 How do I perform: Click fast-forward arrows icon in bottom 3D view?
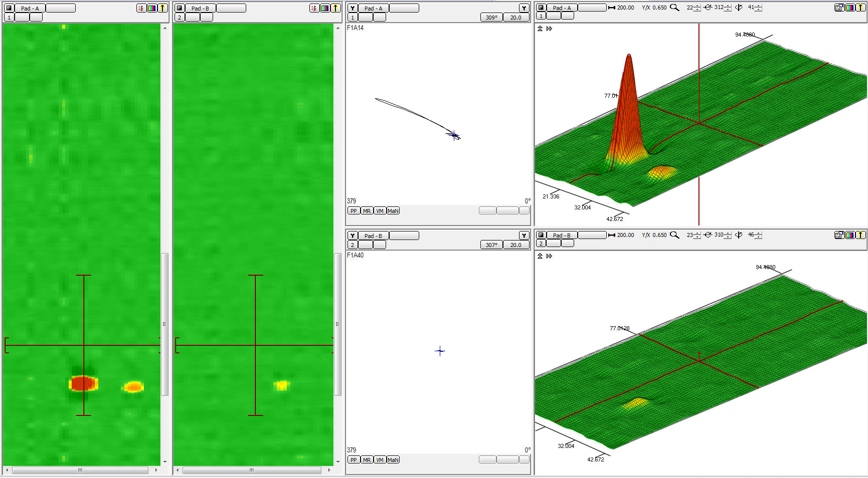(x=549, y=256)
